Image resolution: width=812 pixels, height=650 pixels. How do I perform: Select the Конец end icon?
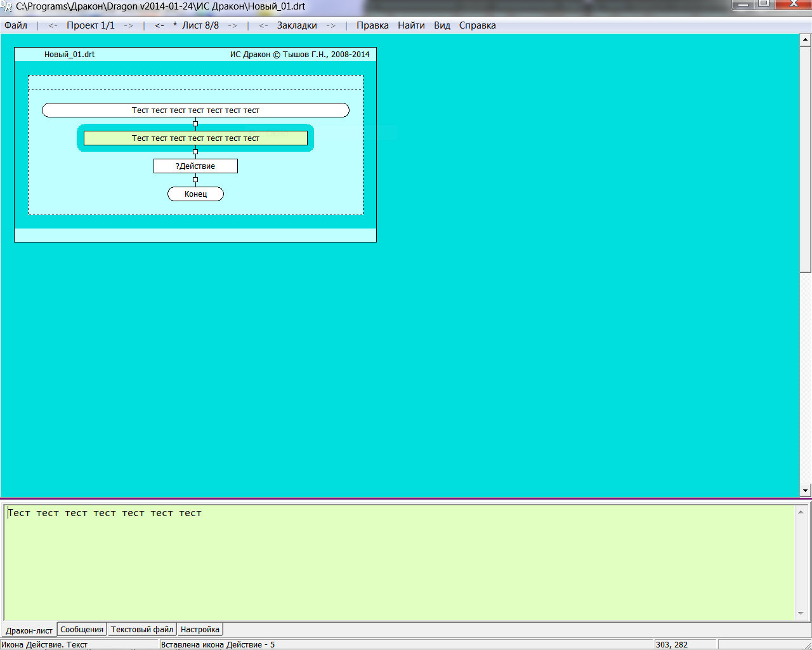(x=195, y=194)
